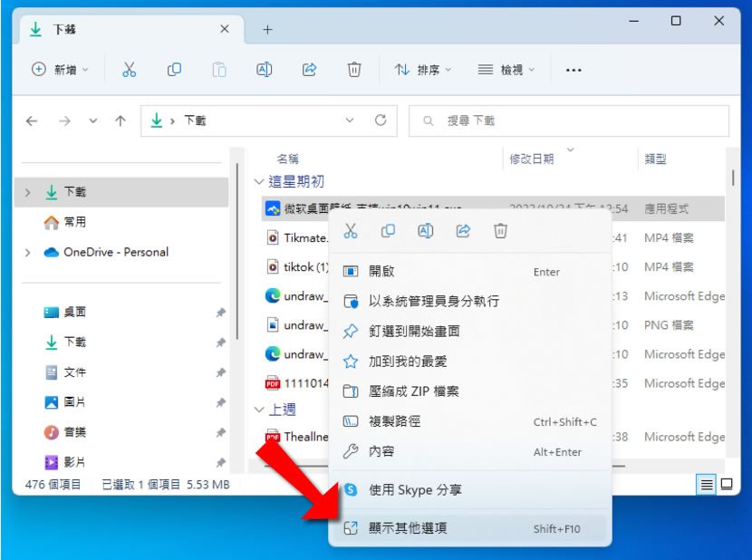Click the Rename icon in top toolbar
The image size is (752, 560).
point(265,70)
